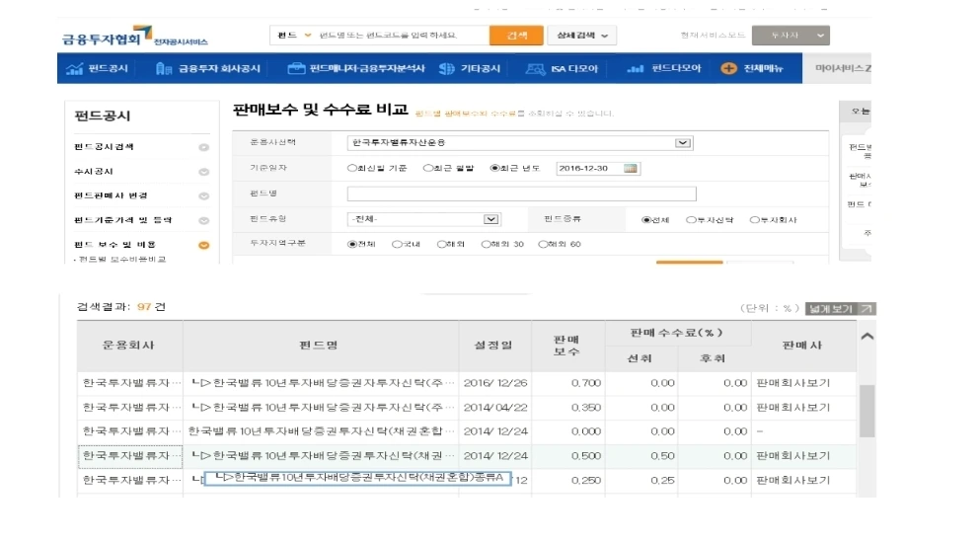Open the calendar picker next to 2016-12-30
The height and width of the screenshot is (543, 980).
point(631,168)
